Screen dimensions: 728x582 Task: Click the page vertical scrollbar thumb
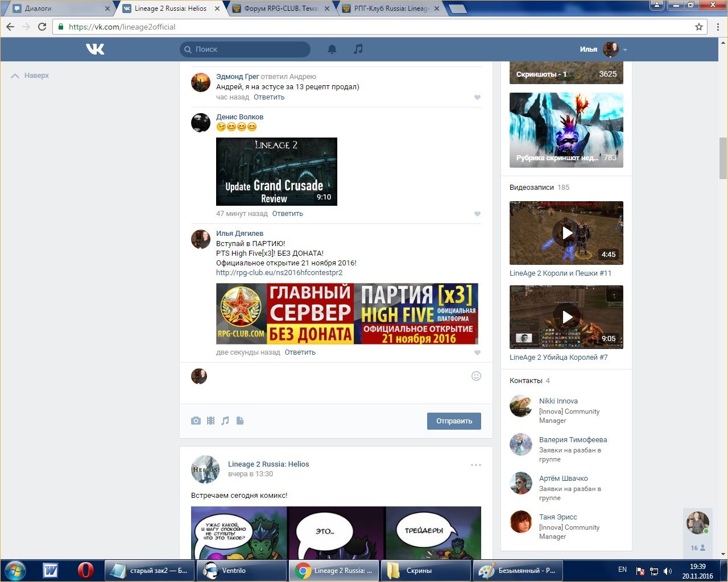pos(723,158)
